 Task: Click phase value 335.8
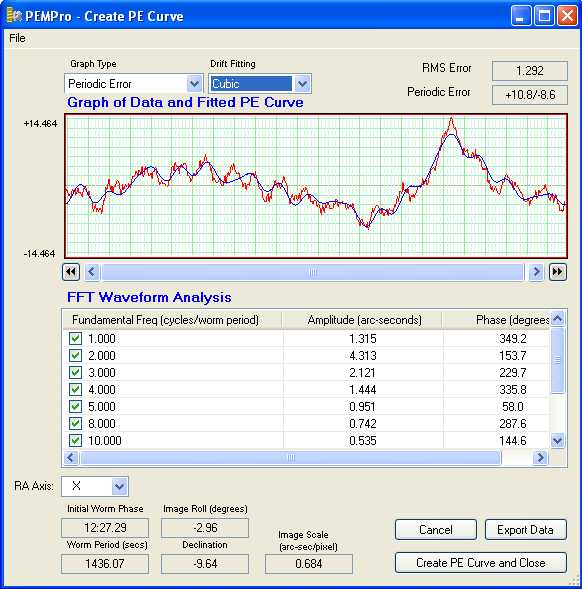click(513, 390)
